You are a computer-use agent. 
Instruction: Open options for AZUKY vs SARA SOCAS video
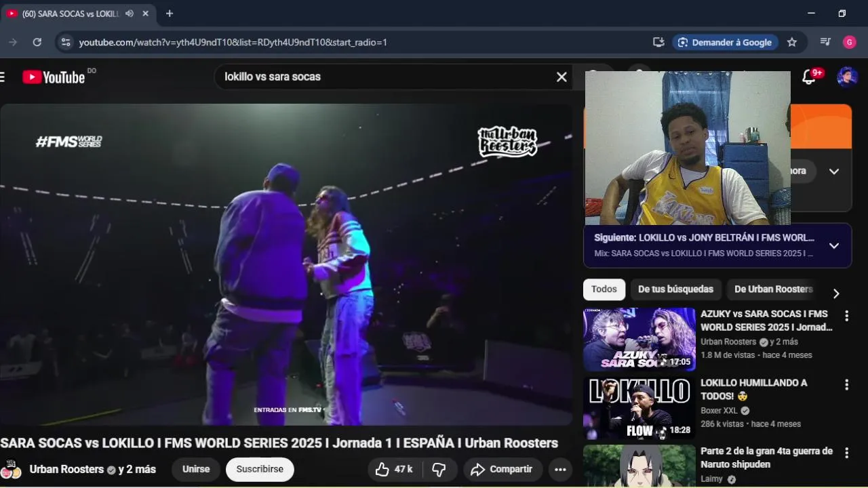[x=846, y=316]
